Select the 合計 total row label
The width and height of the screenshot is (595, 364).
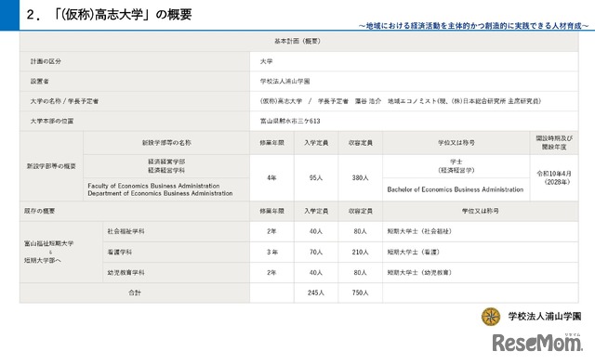135,292
